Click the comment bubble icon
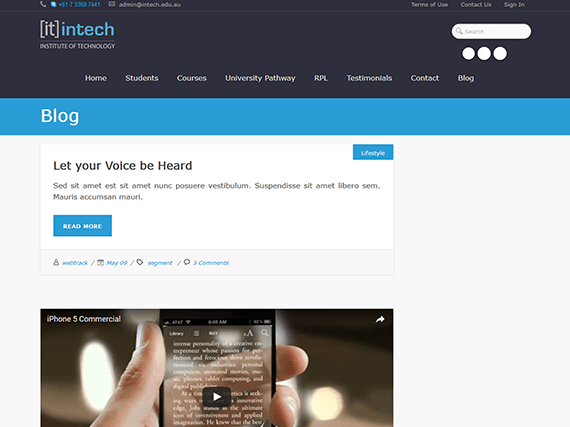This screenshot has width=570, height=427. 187,262
